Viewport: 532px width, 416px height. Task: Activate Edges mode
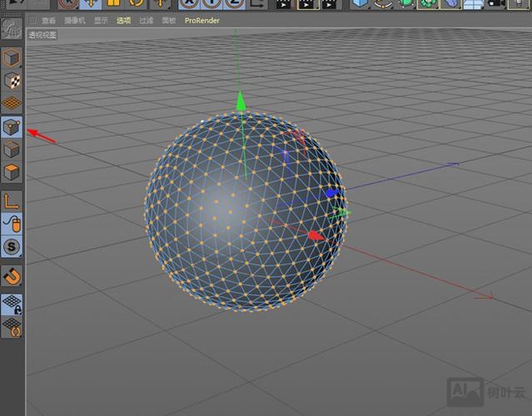click(12, 149)
